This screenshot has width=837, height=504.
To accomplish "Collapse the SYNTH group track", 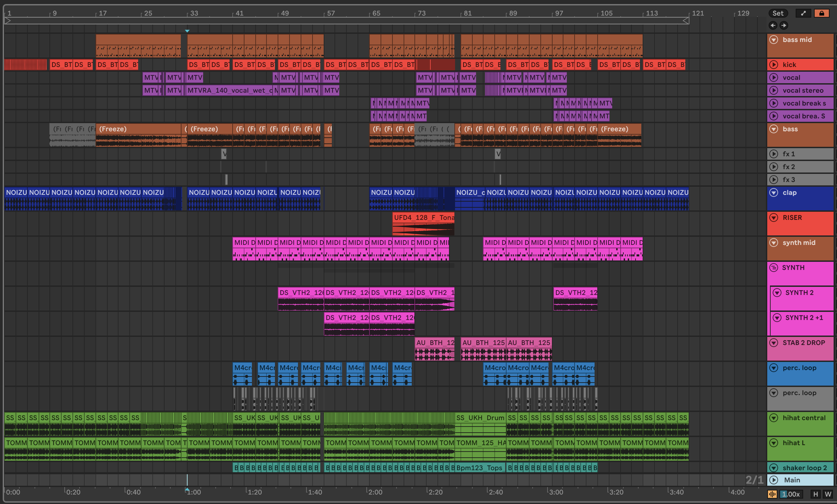I will 773,268.
